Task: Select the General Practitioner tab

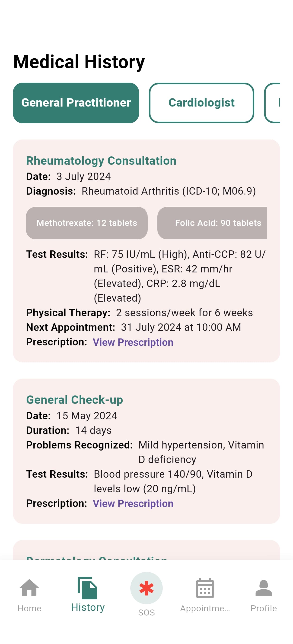Action: 76,103
